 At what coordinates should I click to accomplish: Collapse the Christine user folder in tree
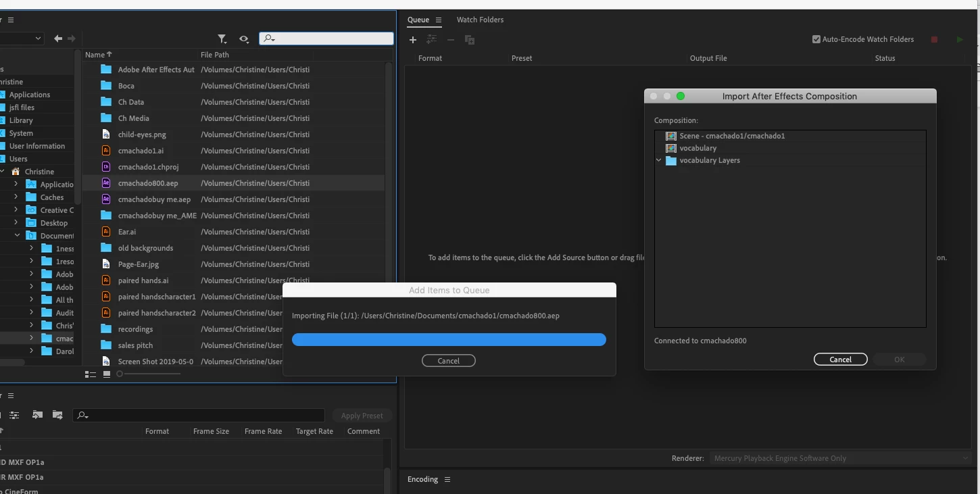3,172
